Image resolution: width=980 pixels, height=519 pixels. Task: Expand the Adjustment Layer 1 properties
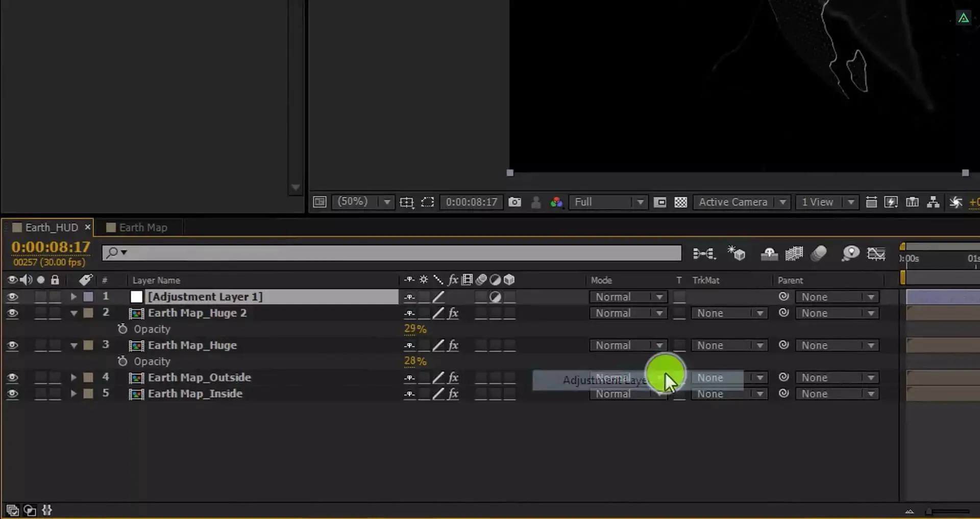coord(73,296)
